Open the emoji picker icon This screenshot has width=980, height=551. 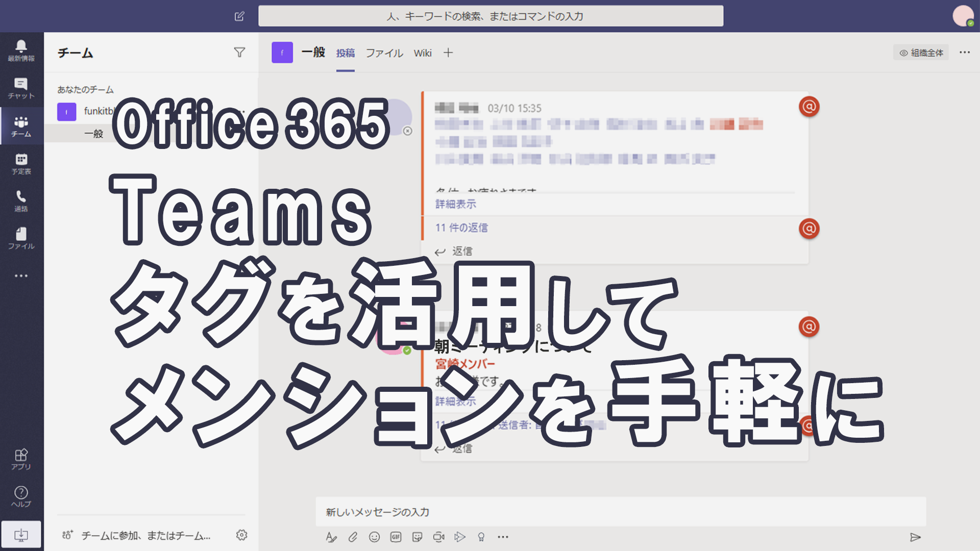374,537
